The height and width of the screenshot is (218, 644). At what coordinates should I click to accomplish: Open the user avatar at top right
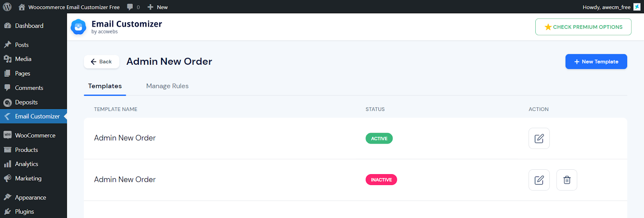(x=637, y=7)
